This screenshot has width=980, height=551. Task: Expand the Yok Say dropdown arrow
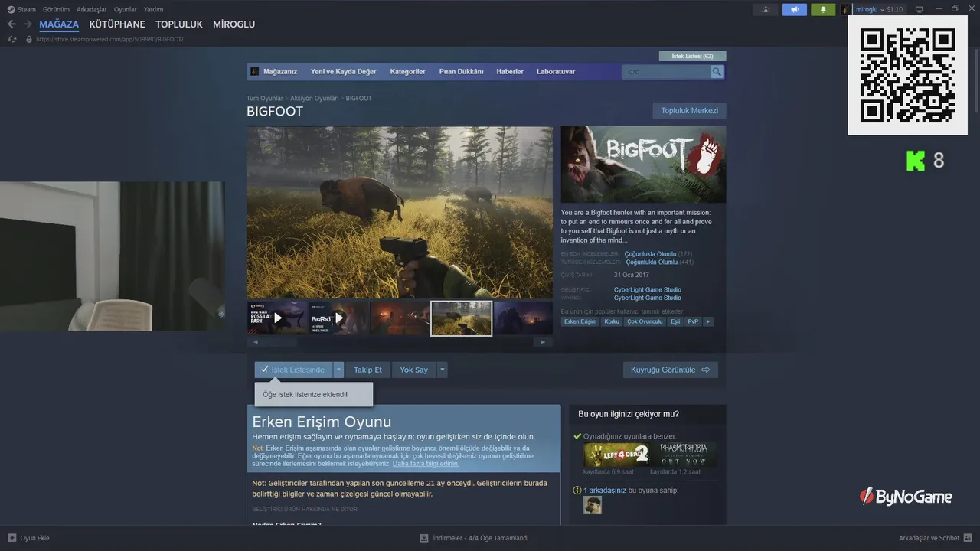(442, 370)
